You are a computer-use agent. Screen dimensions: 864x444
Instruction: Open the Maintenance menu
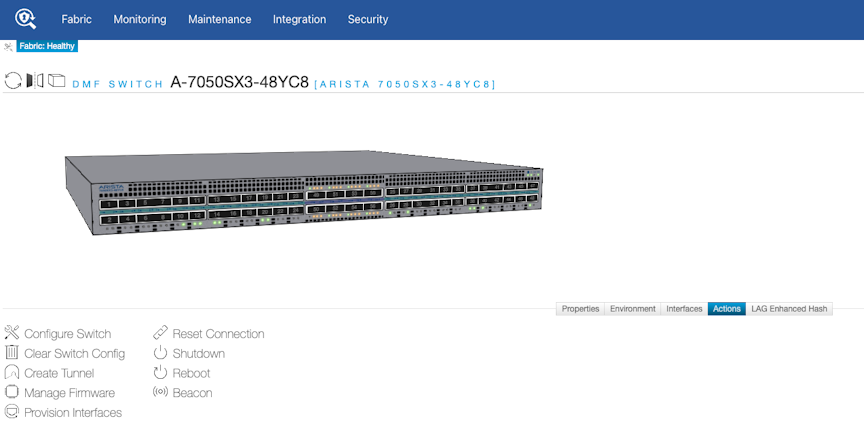219,19
